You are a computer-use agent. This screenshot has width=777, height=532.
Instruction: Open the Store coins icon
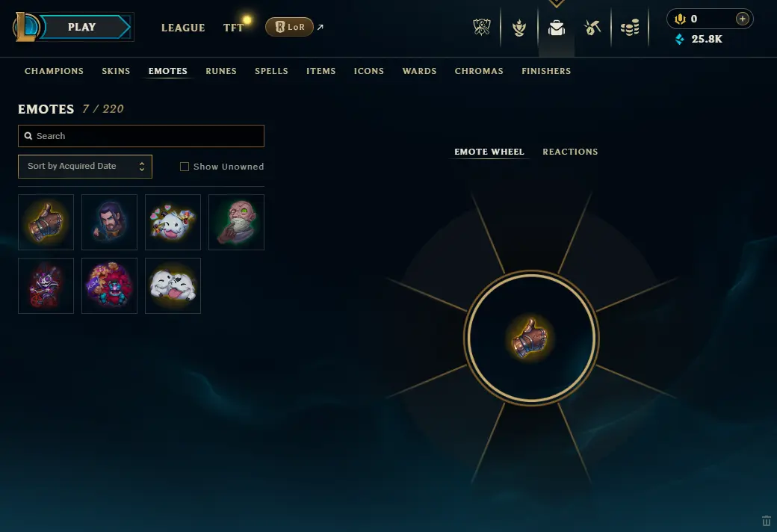coord(630,28)
